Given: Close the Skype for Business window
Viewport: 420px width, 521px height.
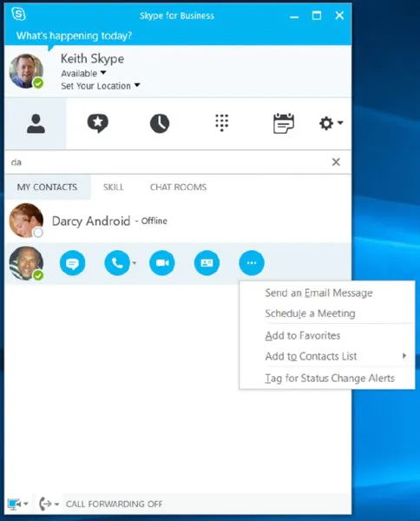Looking at the screenshot, I should point(339,16).
